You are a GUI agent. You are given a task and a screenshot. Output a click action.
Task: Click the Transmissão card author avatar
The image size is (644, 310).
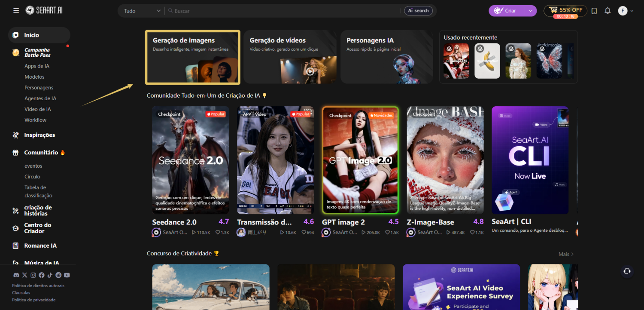click(241, 232)
